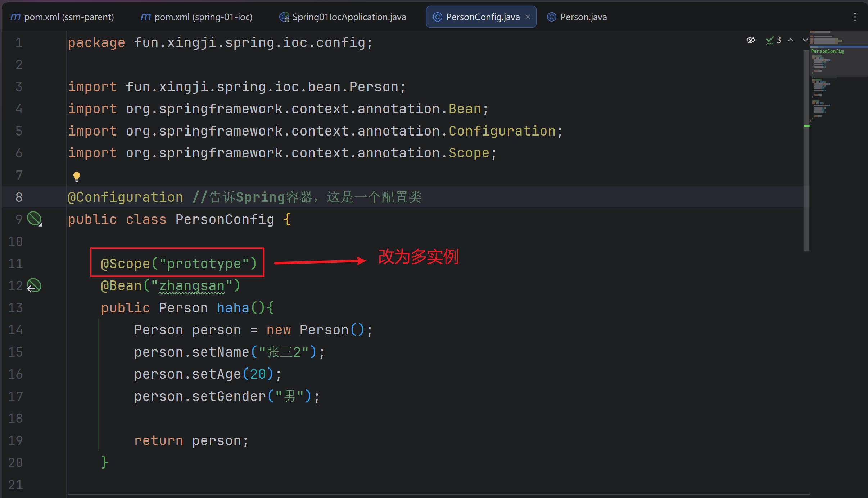The height and width of the screenshot is (498, 868).
Task: Switch to the Spring01IocApplication.java tab
Action: click(x=349, y=17)
